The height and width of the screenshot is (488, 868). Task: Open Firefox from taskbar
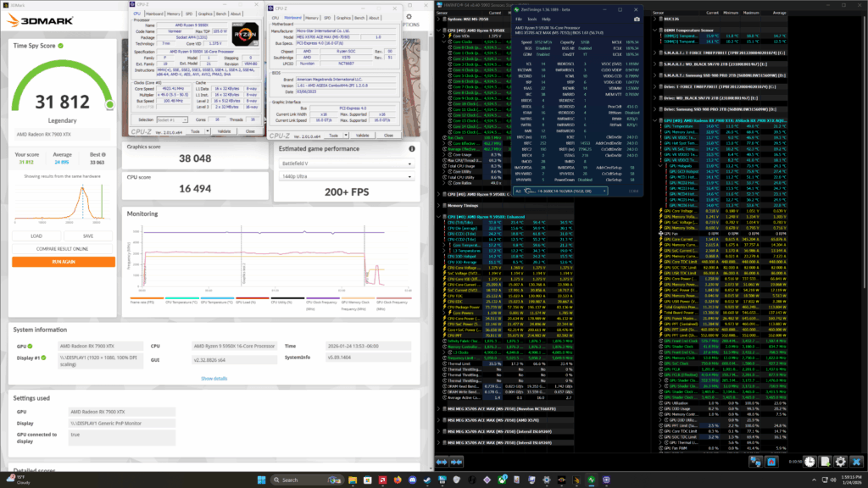tap(398, 480)
